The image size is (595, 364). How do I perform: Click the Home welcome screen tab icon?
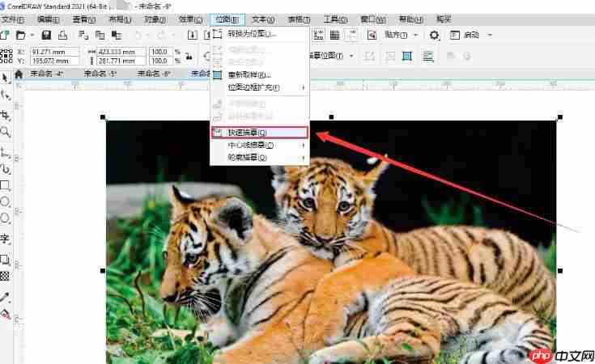(18, 74)
